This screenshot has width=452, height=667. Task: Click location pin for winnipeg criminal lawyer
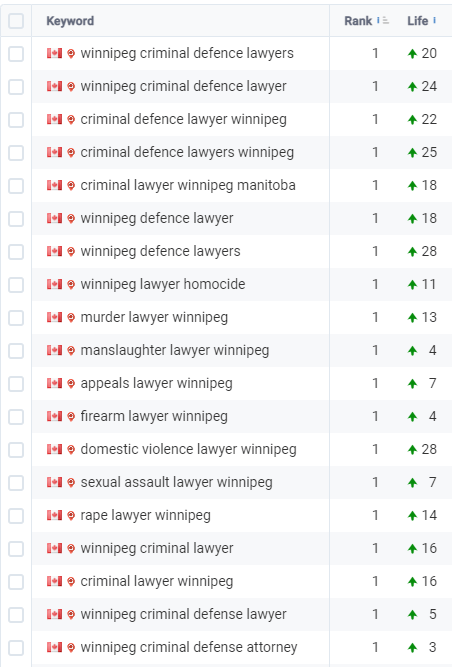pyautogui.click(x=71, y=548)
